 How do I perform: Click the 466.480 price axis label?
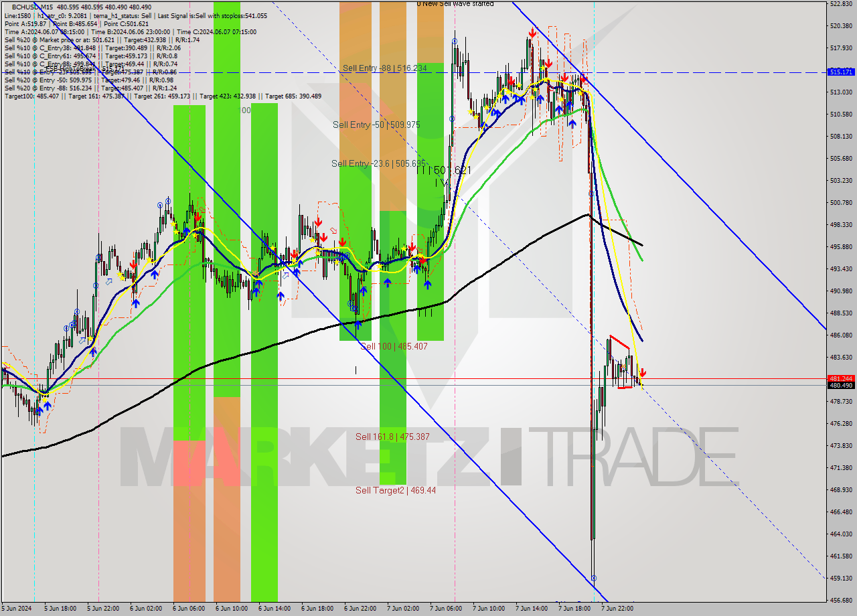841,512
